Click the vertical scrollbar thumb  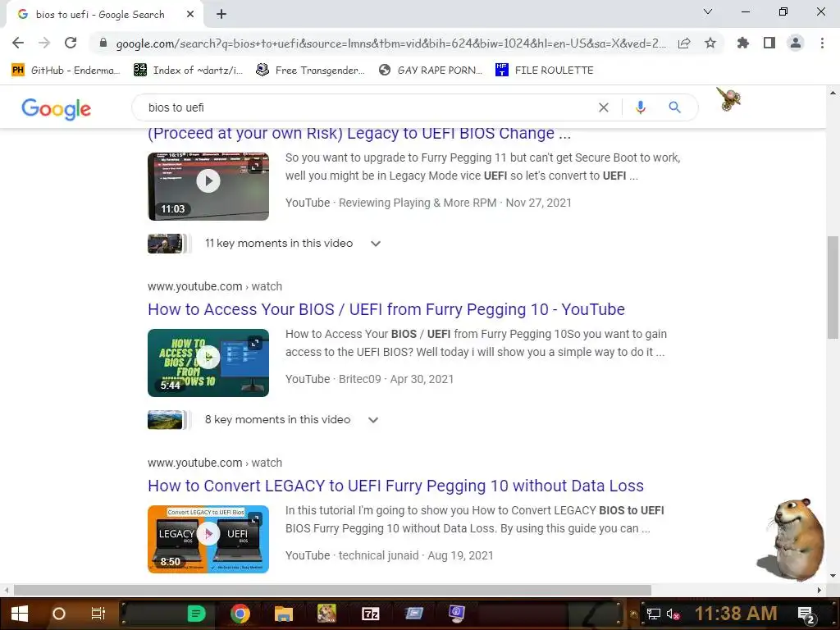coord(833,287)
